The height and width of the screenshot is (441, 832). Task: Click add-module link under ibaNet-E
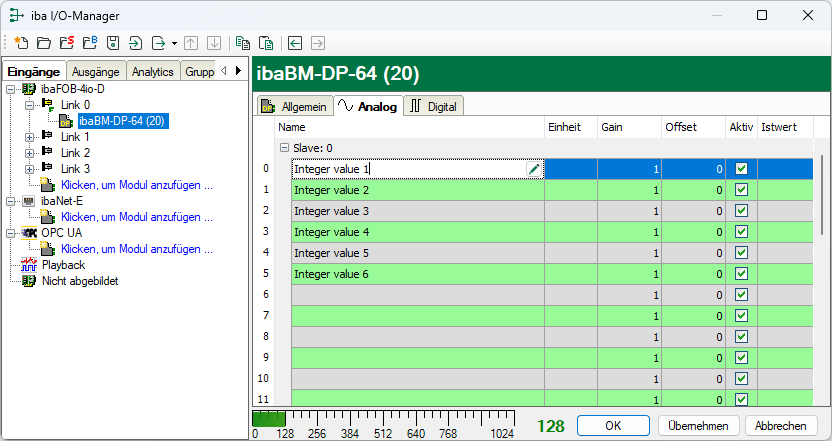tap(136, 217)
